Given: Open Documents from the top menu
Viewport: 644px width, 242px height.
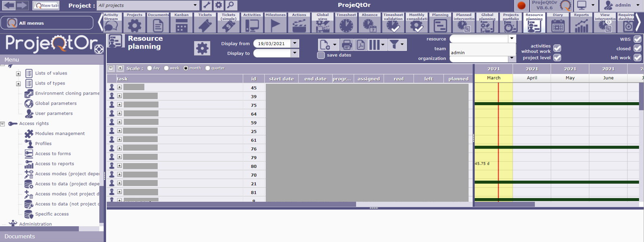Looking at the screenshot, I should (x=158, y=23).
